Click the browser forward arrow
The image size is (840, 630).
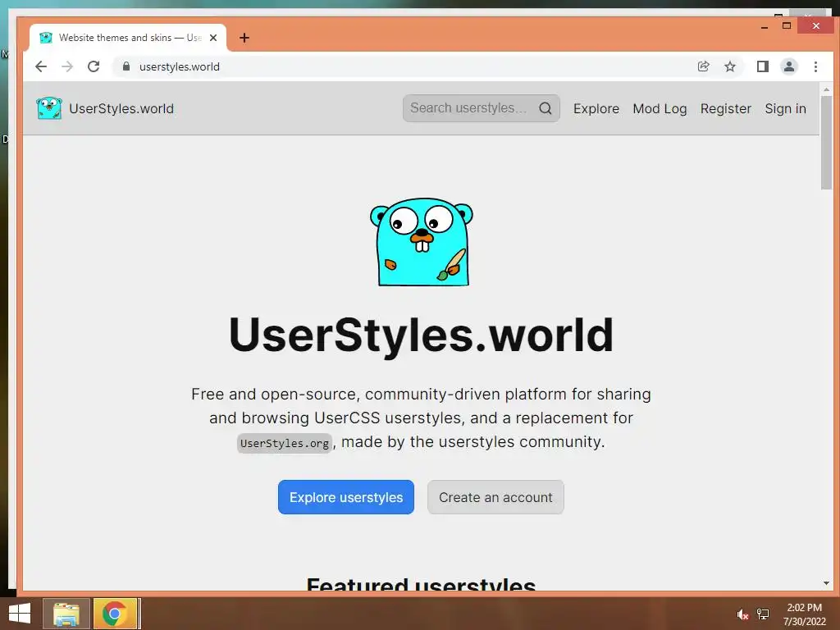(67, 66)
